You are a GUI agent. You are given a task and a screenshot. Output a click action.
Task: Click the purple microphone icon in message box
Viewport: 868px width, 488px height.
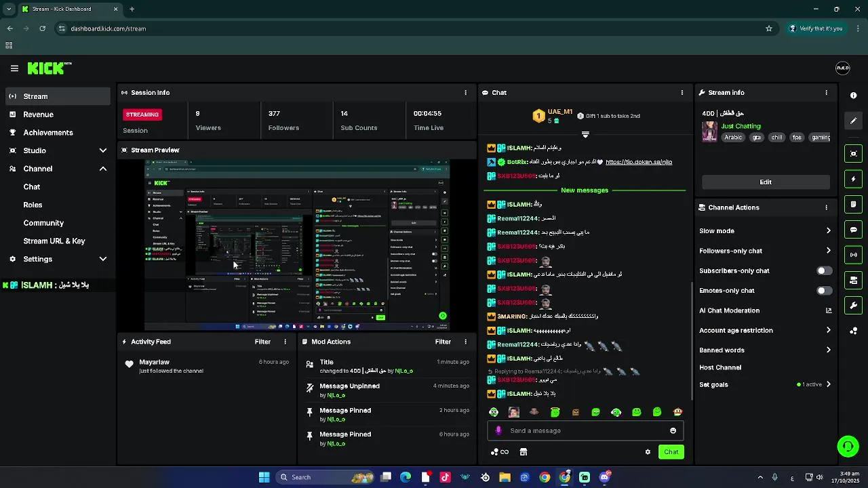tap(498, 430)
